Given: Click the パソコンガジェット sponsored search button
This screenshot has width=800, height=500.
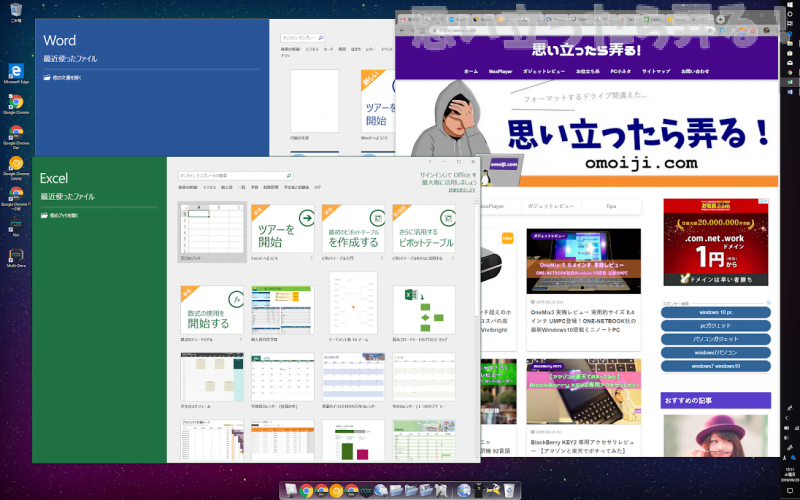Looking at the screenshot, I should (715, 339).
